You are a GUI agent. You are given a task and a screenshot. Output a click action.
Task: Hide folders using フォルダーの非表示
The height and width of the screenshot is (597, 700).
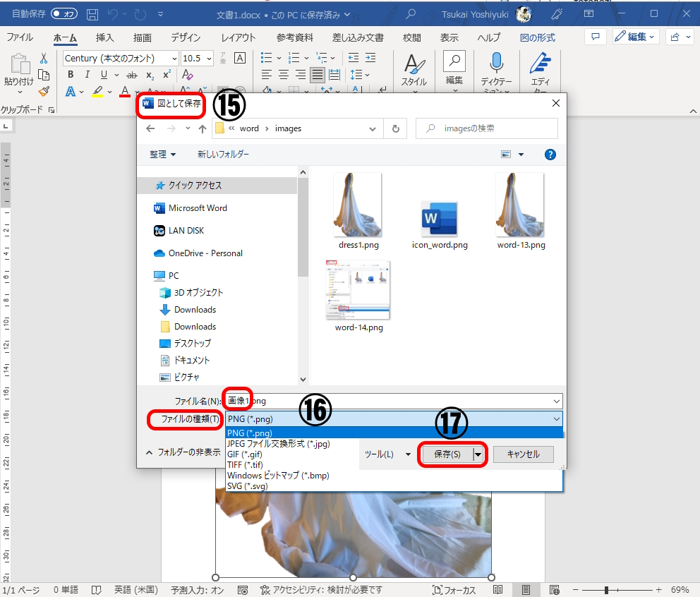(x=182, y=452)
